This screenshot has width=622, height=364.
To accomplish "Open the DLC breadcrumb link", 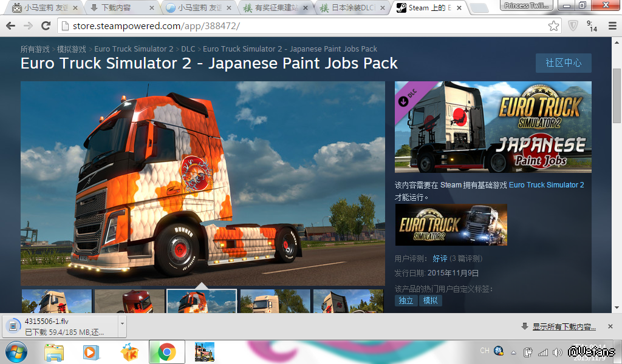I will pyautogui.click(x=188, y=49).
